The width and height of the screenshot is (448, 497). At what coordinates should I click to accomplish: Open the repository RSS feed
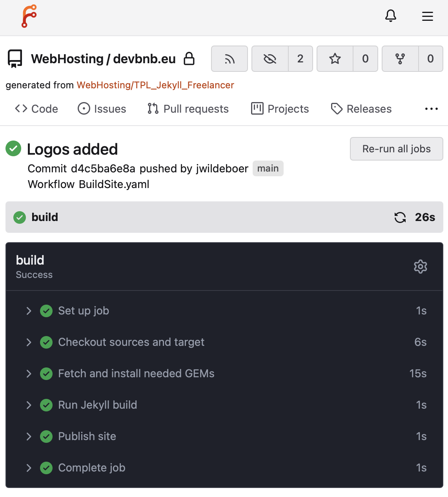point(229,59)
